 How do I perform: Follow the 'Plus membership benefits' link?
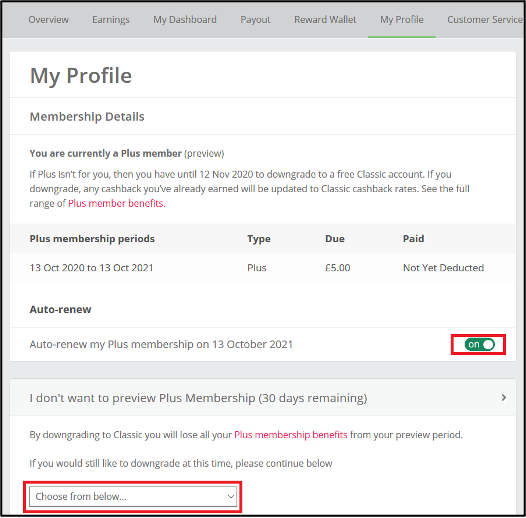point(291,435)
